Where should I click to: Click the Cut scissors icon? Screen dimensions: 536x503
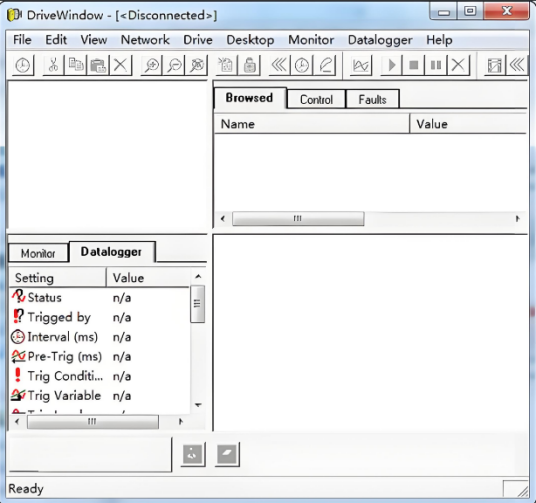click(53, 65)
